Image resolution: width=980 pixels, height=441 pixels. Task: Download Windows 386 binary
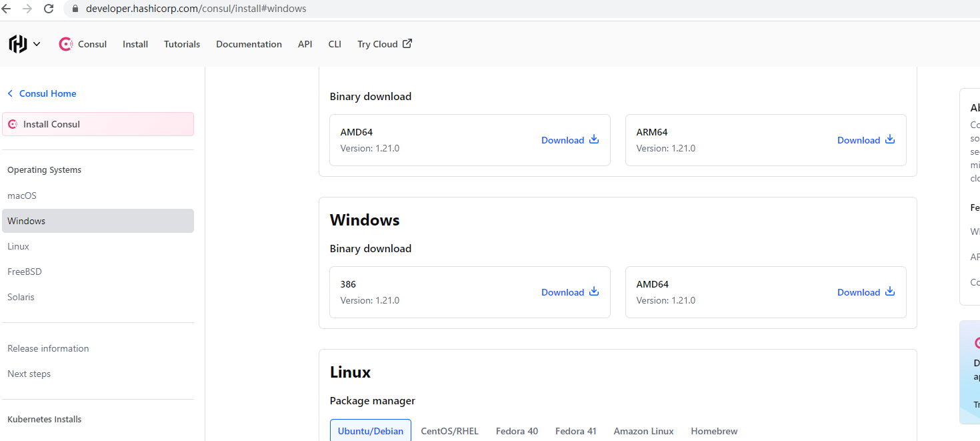tap(570, 292)
